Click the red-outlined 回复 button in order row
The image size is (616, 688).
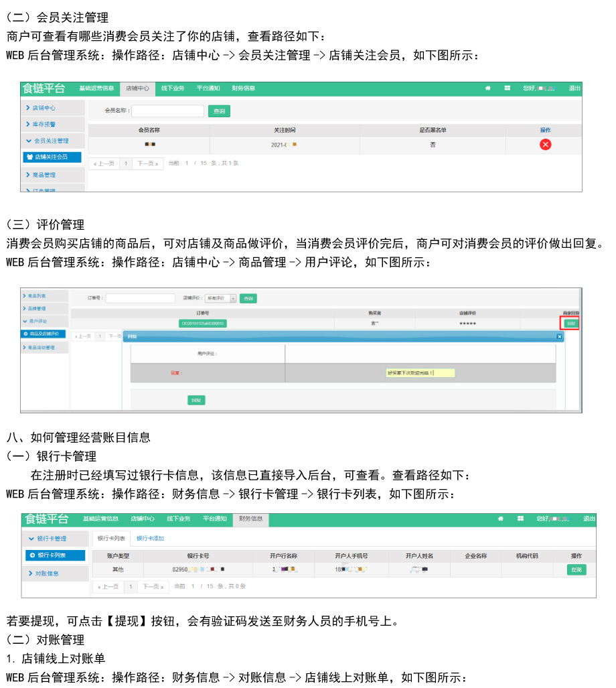tap(570, 323)
